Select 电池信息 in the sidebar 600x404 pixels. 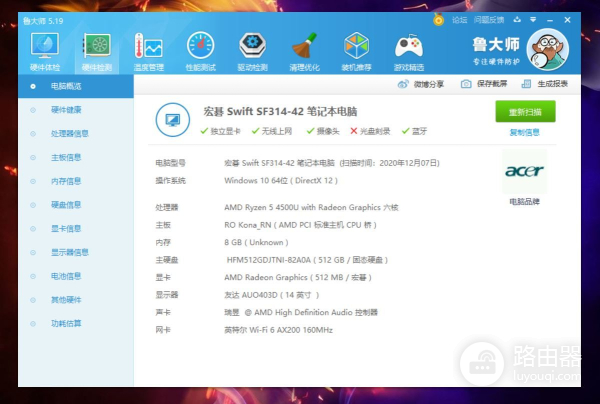click(67, 276)
